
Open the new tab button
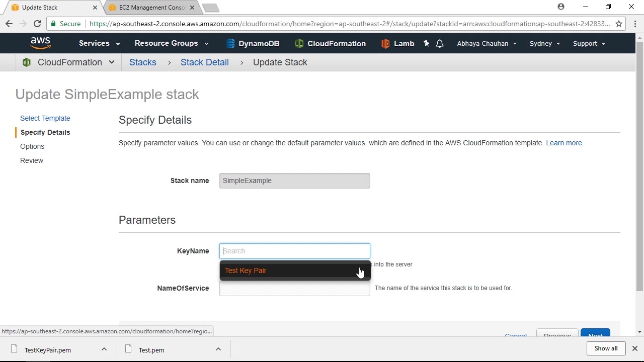(x=210, y=8)
